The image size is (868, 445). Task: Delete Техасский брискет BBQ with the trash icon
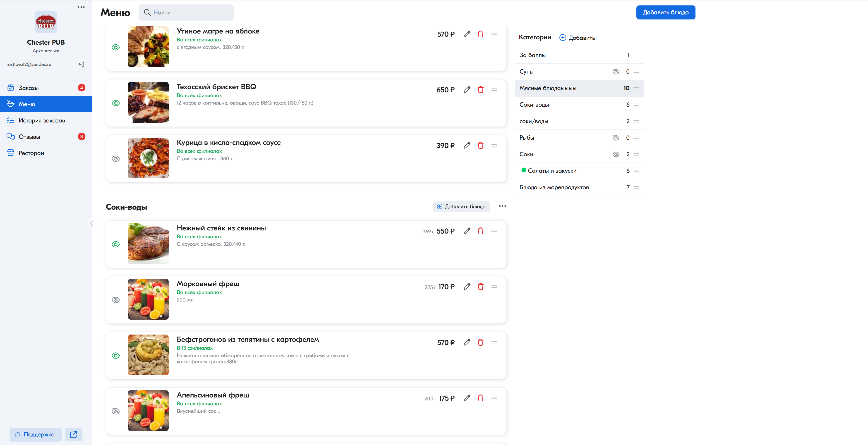point(480,90)
